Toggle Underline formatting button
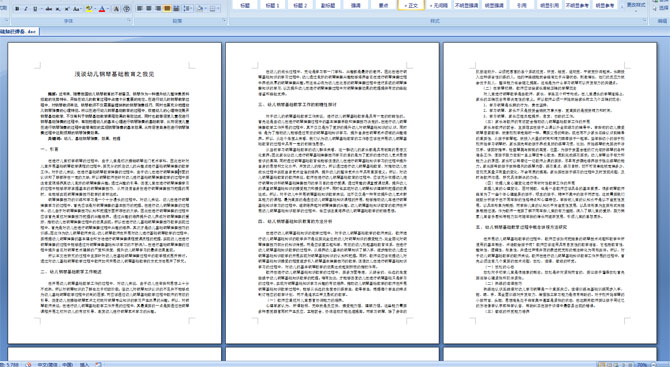The image size is (670, 367). tap(35, 9)
